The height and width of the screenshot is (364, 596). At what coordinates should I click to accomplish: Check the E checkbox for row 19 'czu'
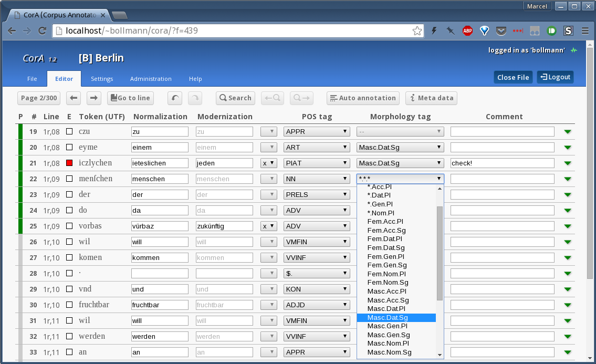pyautogui.click(x=69, y=131)
